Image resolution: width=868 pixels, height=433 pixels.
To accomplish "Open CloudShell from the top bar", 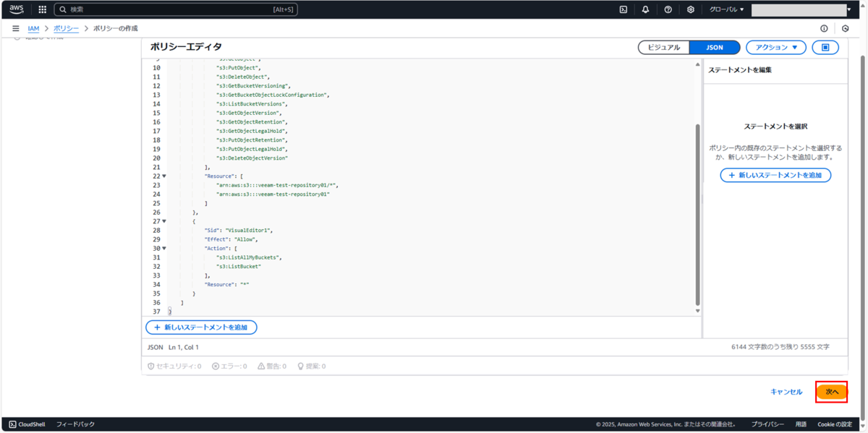I will [624, 9].
